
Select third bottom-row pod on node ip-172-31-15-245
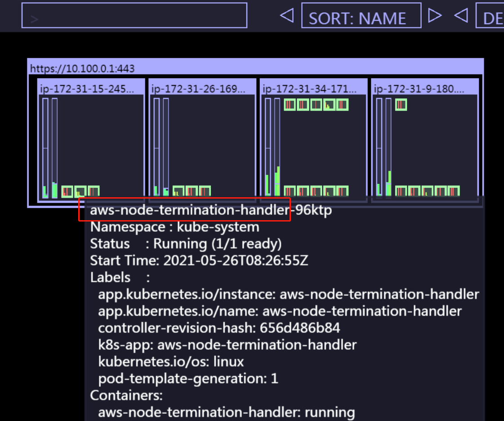pyautogui.click(x=94, y=191)
